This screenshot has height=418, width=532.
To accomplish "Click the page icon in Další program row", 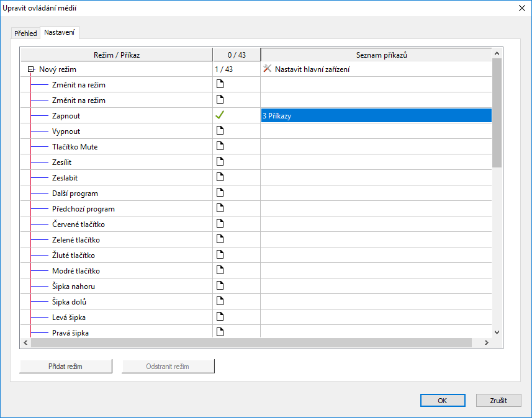I will point(219,193).
